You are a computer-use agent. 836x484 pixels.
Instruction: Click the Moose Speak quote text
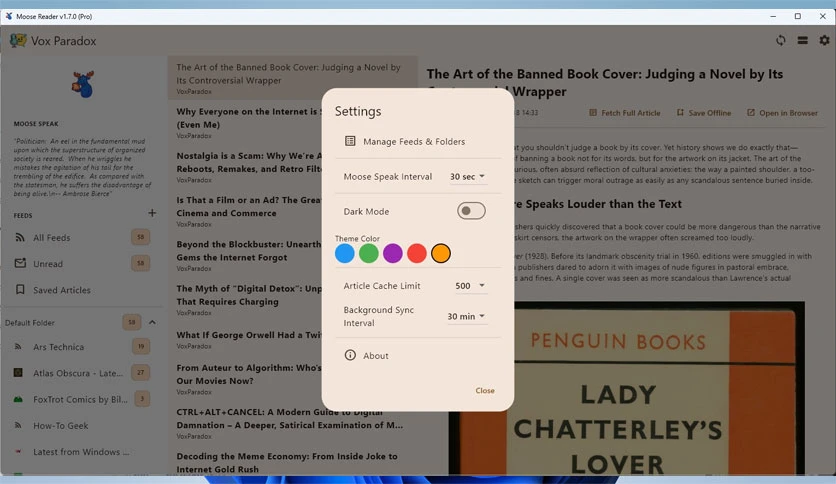pyautogui.click(x=83, y=167)
